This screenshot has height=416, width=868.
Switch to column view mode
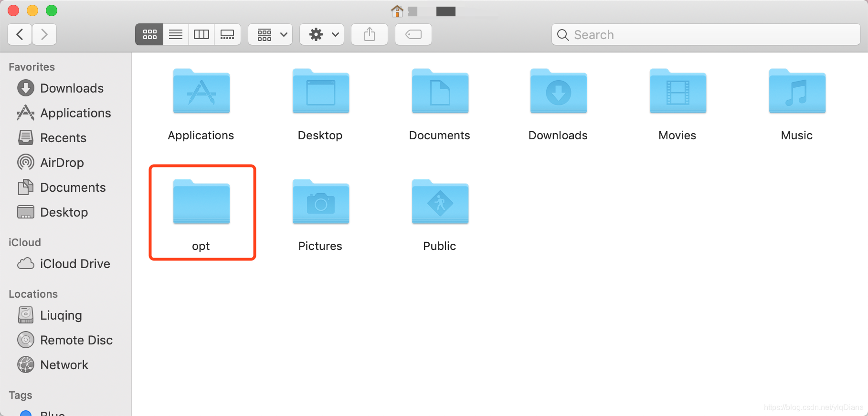tap(201, 34)
